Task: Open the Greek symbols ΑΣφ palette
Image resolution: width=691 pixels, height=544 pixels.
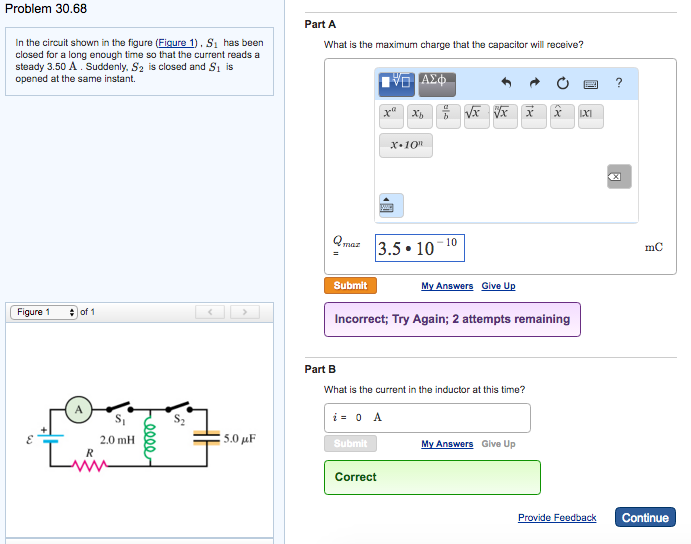Action: click(x=437, y=84)
